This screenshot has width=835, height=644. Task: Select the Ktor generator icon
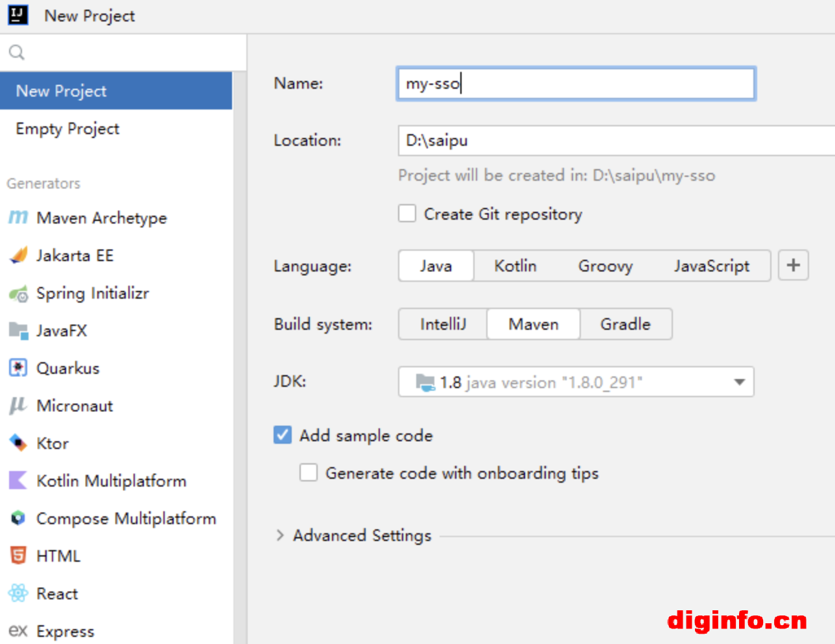[x=18, y=443]
